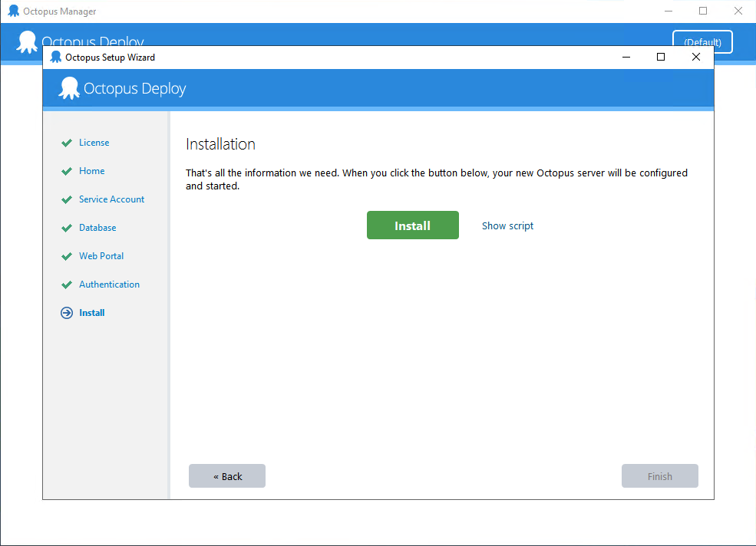Click the checkmark icon beside Service Account

[67, 200]
